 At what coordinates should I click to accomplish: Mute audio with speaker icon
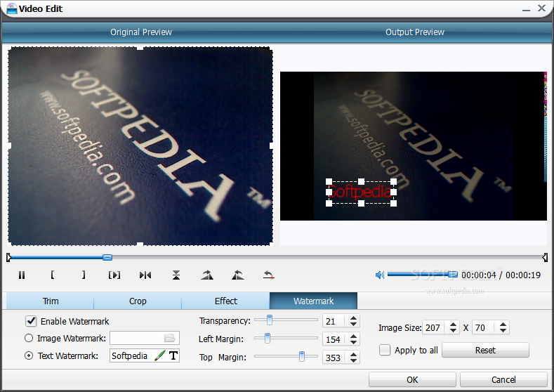[x=379, y=275]
